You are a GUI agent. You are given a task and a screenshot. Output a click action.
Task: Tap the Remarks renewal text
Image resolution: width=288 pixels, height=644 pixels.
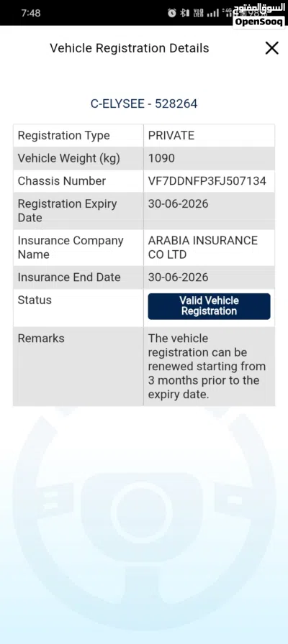tap(207, 367)
